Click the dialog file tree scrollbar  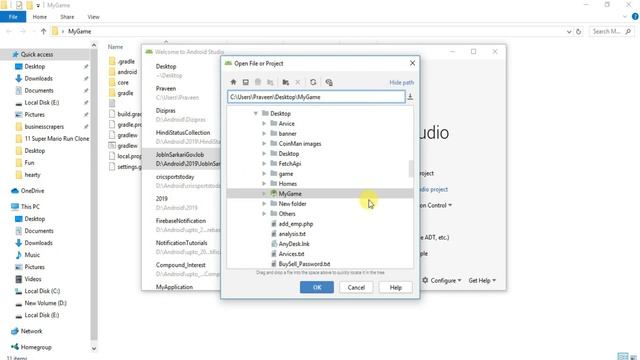pos(411,169)
